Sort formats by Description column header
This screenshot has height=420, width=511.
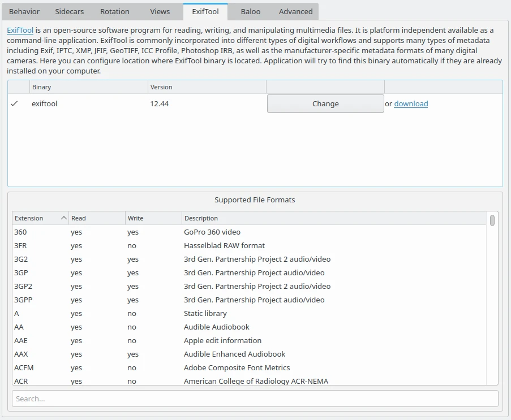(334, 218)
